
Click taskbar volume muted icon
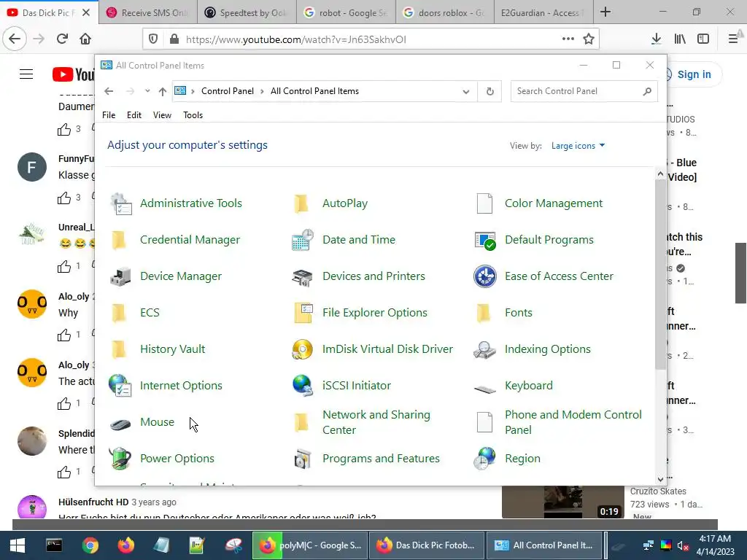point(683,545)
